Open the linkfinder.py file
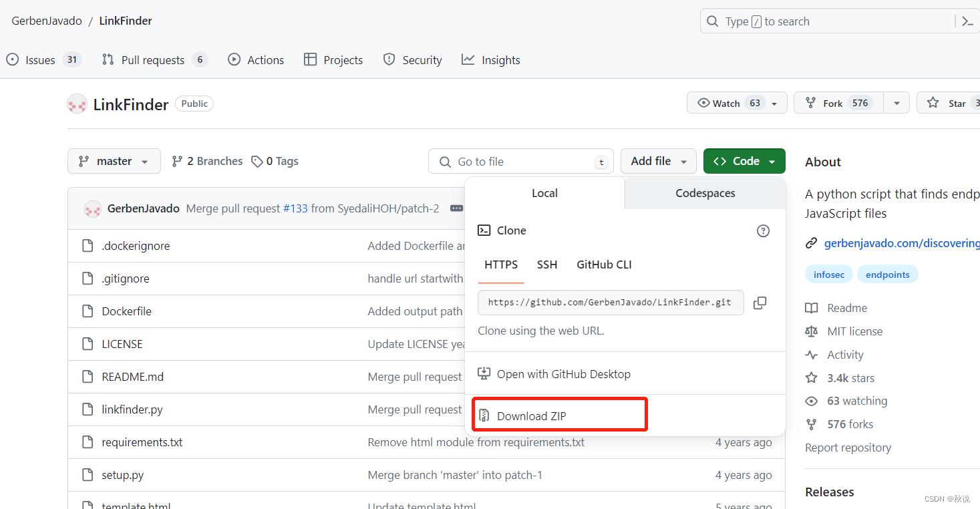This screenshot has width=980, height=509. click(132, 409)
